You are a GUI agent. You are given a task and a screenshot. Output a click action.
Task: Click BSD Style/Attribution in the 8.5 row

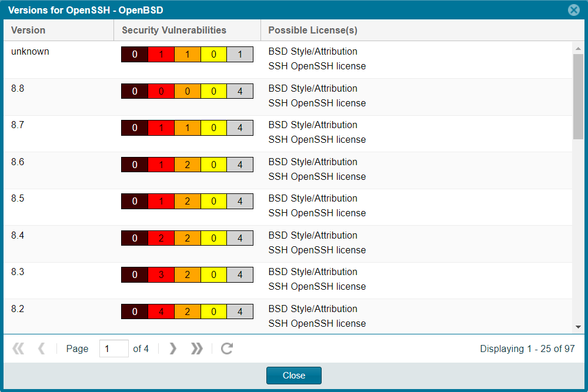pos(313,198)
